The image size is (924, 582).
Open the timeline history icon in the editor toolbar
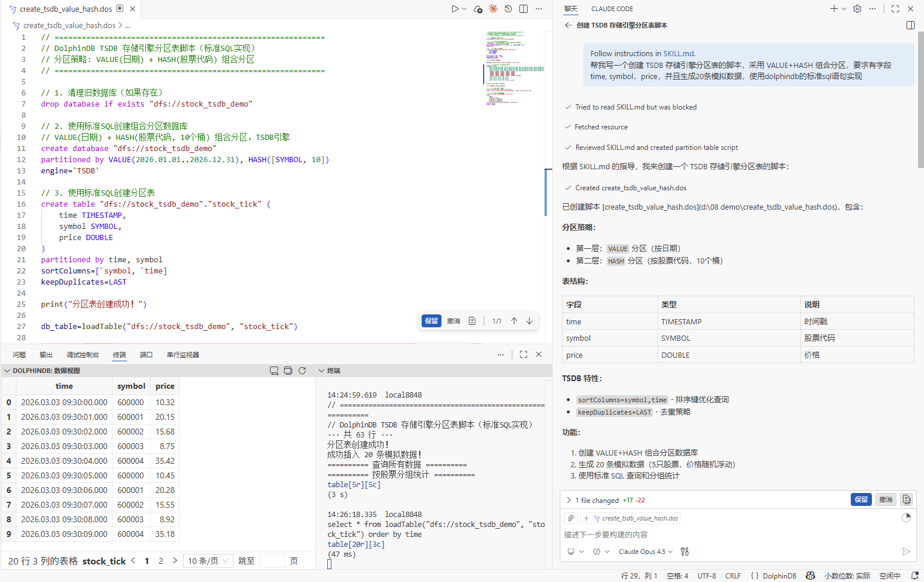(x=508, y=9)
